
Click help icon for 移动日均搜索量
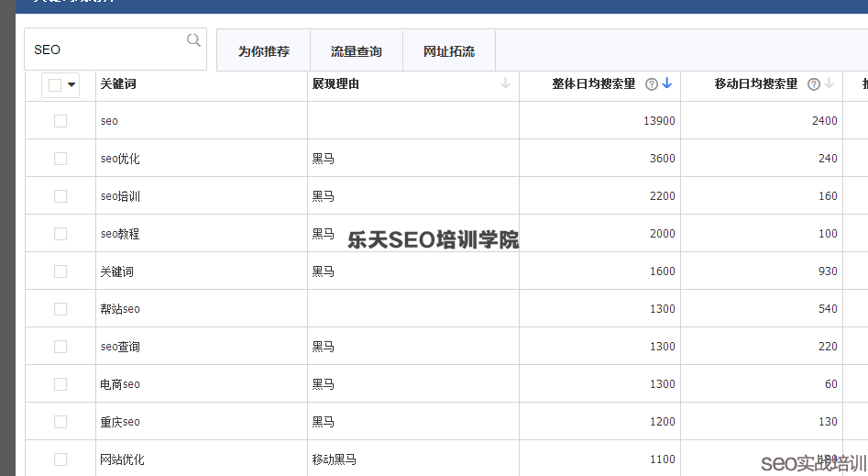coord(813,84)
